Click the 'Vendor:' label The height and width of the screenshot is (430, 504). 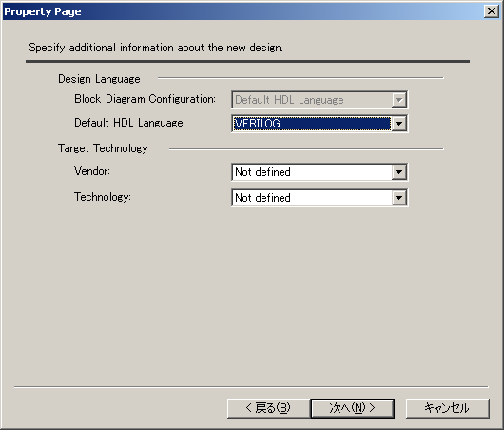point(92,171)
